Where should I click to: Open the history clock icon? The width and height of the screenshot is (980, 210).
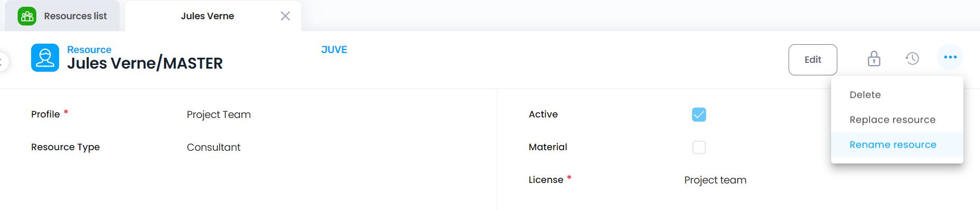[x=913, y=58]
